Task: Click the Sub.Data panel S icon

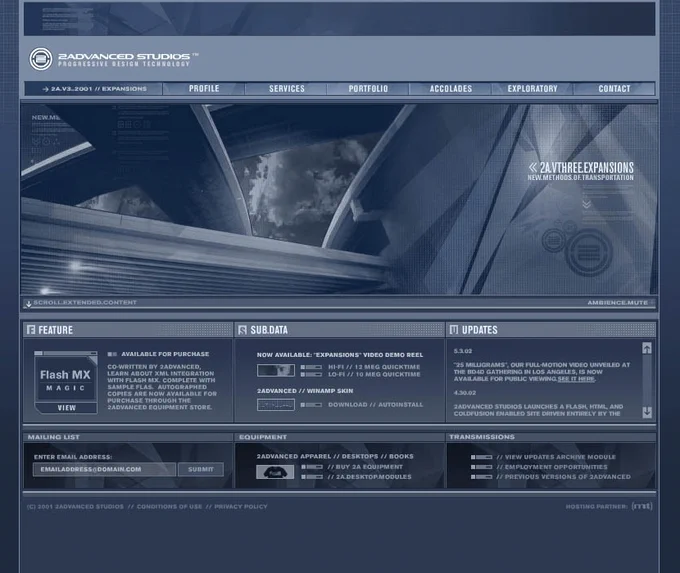Action: (x=242, y=330)
